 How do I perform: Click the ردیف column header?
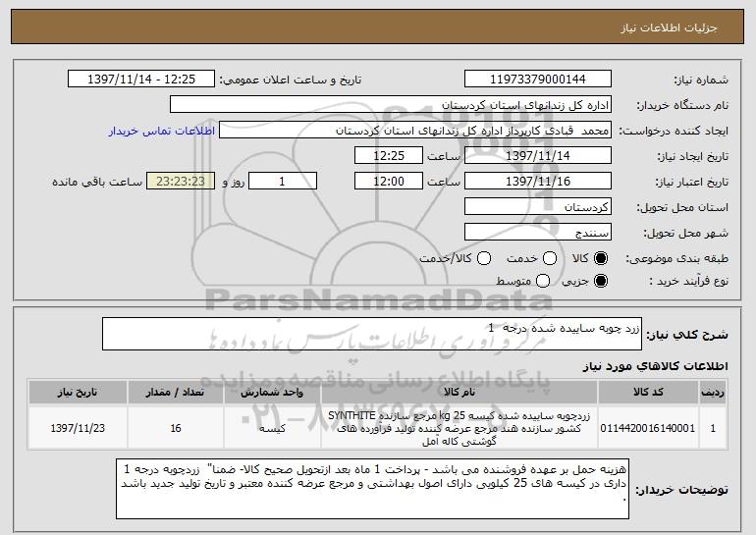(713, 393)
